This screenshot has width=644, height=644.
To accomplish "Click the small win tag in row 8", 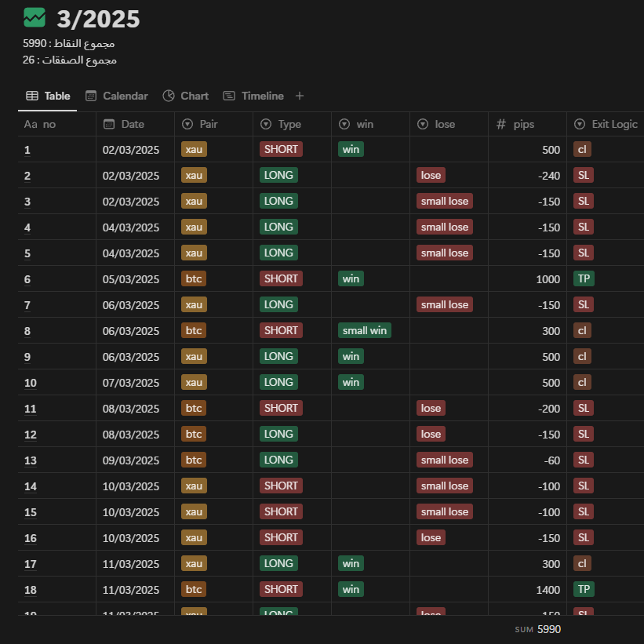I will pyautogui.click(x=365, y=330).
